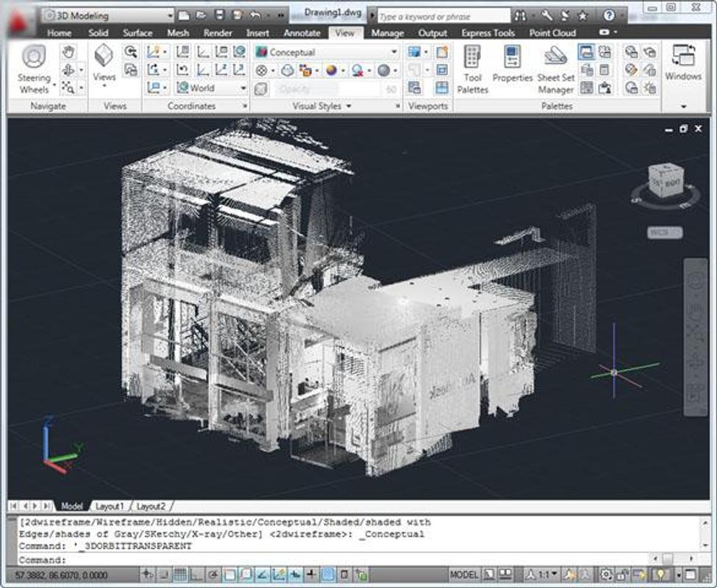Screen dimensions: 717x588
Task: Switch to the Express Tools tab
Action: pos(488,33)
